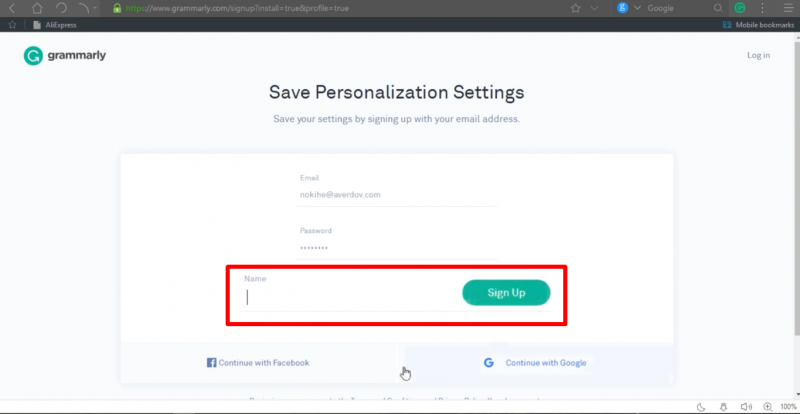Click the Log in link

pos(758,55)
